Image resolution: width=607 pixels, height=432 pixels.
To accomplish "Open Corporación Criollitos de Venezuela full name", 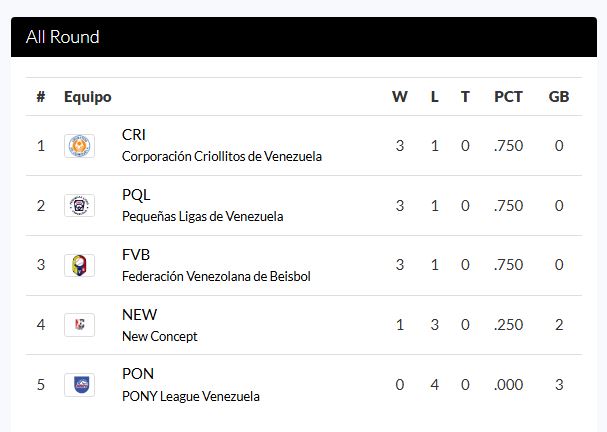I will (222, 156).
